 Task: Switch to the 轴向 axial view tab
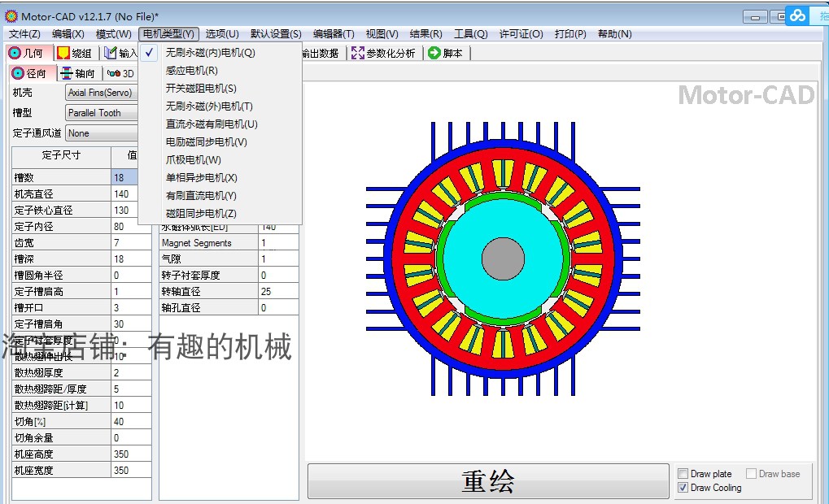tap(79, 73)
